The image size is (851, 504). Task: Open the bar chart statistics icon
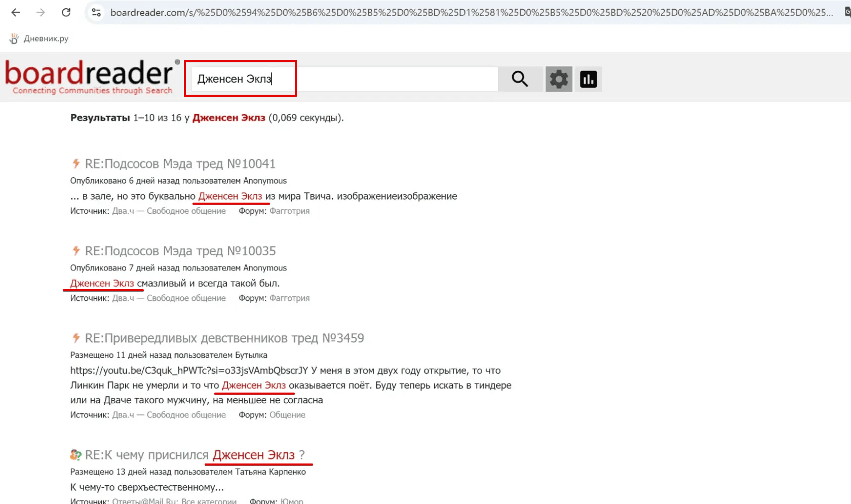[588, 79]
